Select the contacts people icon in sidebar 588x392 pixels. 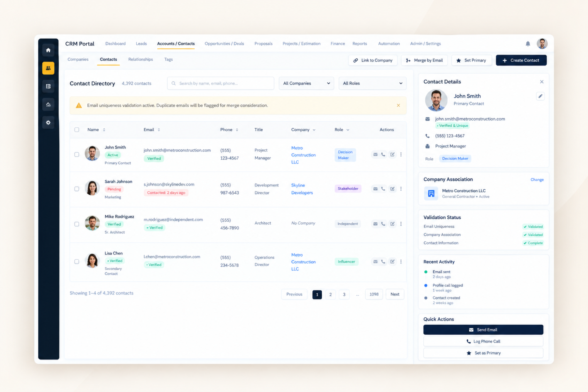point(48,68)
